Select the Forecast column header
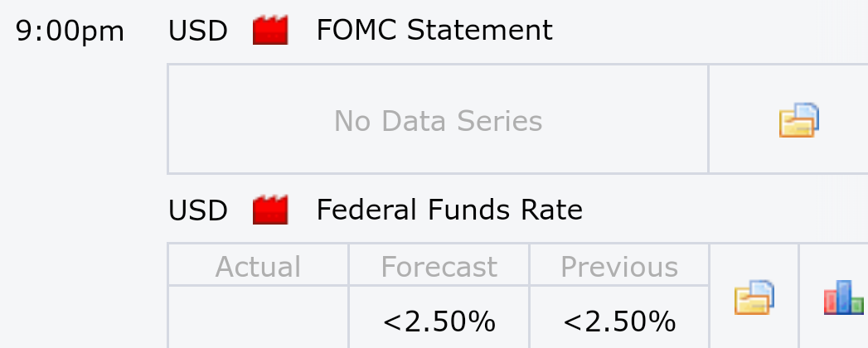Screen dimensions: 868x348 pos(439,266)
